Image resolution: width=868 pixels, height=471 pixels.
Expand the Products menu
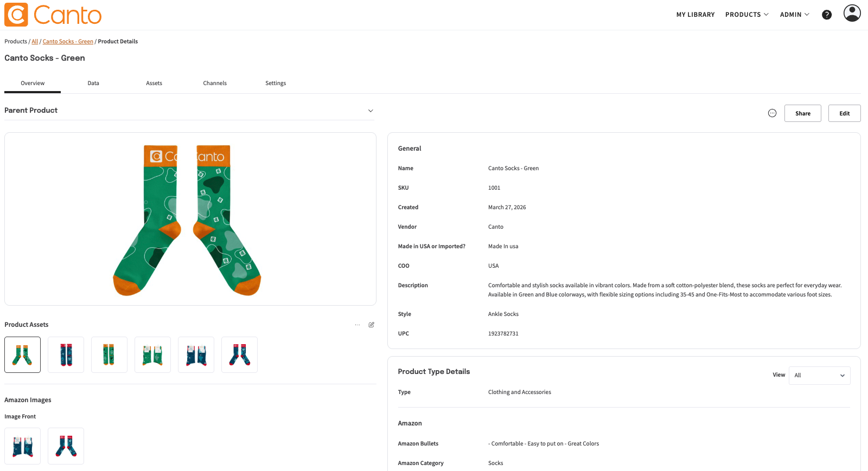(x=747, y=15)
